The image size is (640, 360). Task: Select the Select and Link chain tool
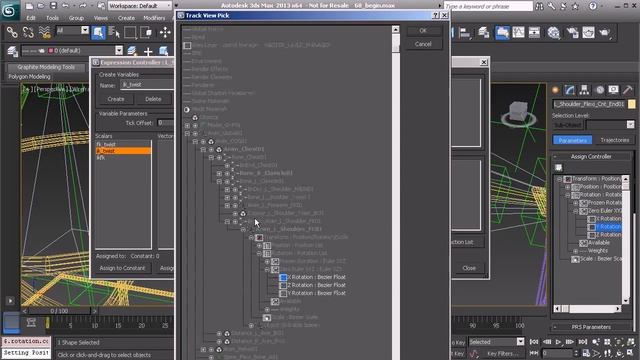click(x=12, y=32)
